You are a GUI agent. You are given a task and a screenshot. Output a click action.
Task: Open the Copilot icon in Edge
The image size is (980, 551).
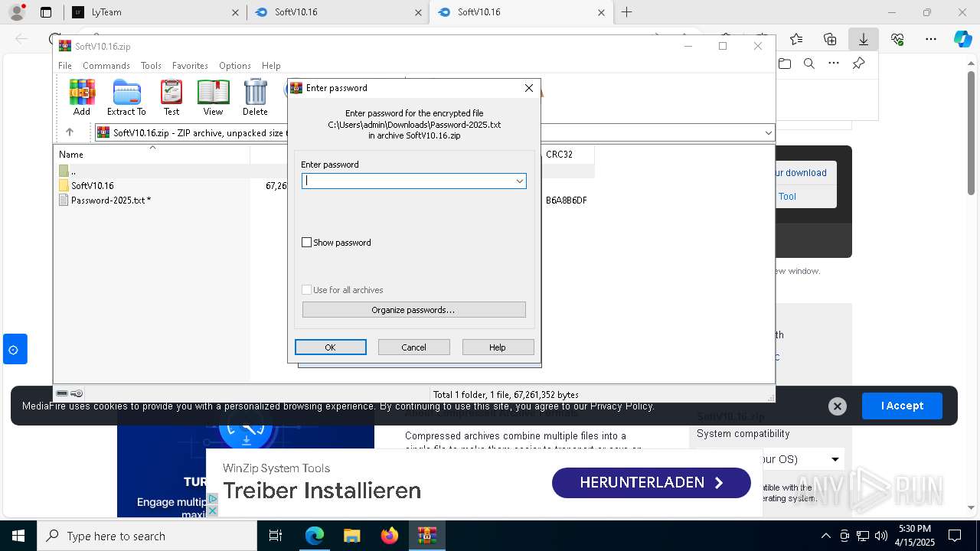(962, 39)
